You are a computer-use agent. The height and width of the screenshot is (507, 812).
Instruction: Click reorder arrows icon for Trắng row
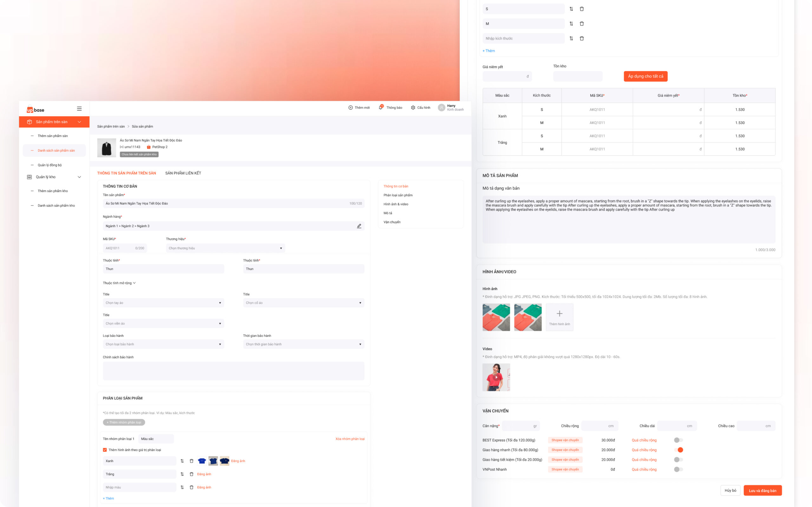click(182, 474)
